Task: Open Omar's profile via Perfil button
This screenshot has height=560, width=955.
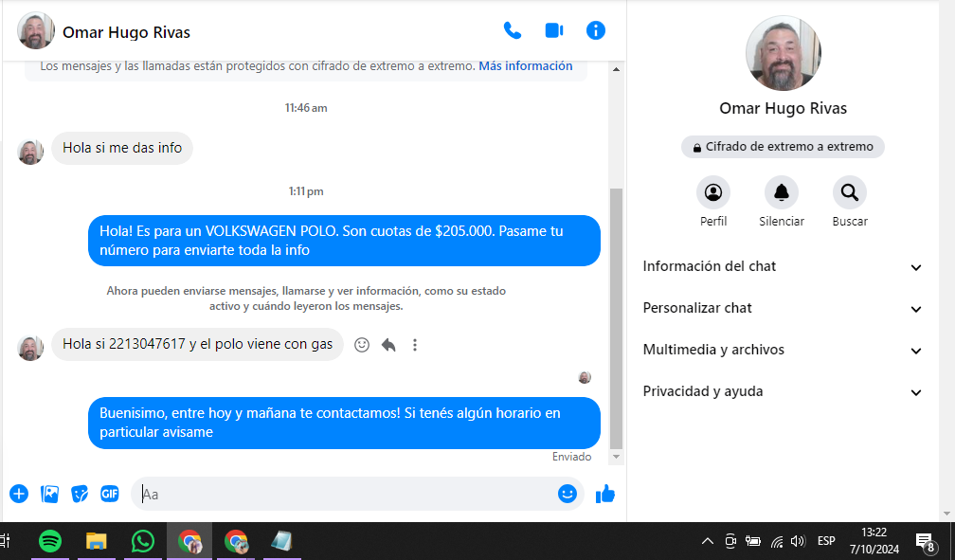Action: coord(713,193)
